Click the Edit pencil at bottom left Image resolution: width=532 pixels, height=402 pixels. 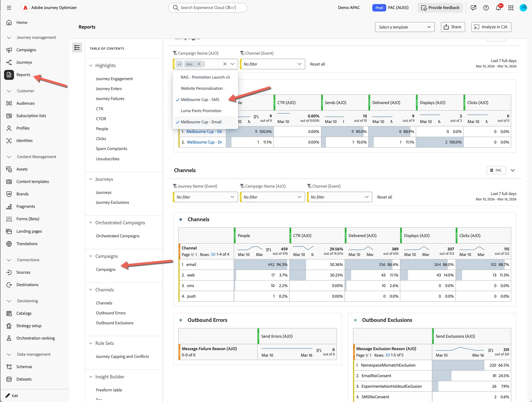pyautogui.click(x=12, y=396)
